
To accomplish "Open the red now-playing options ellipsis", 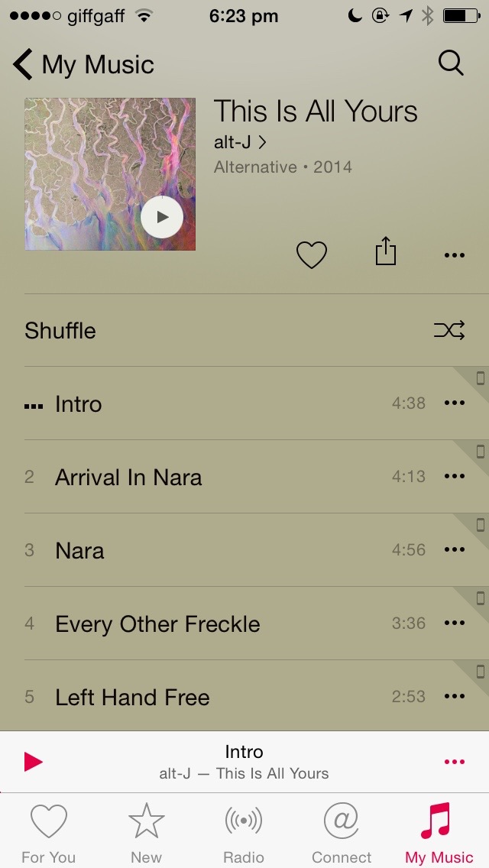I will point(454,763).
